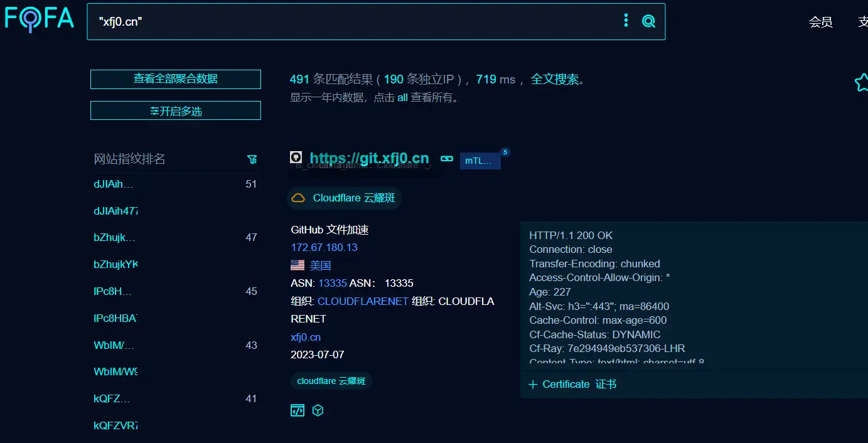Click the IP address 172.67.180.13
This screenshot has height=443, width=868.
pos(324,247)
